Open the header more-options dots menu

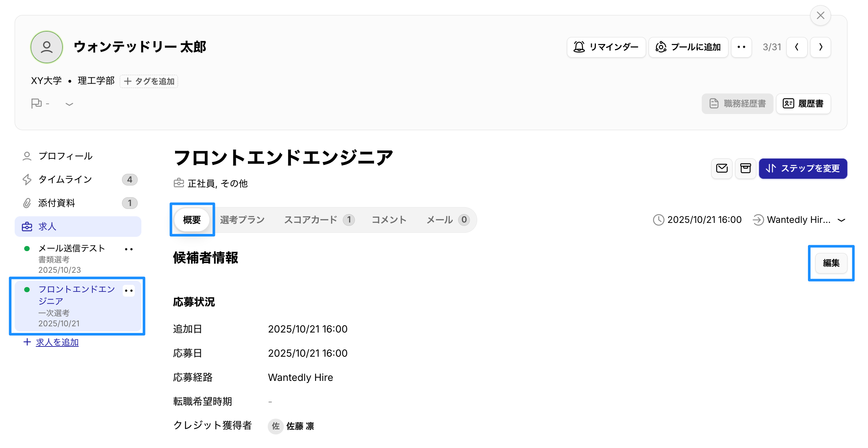coord(741,47)
